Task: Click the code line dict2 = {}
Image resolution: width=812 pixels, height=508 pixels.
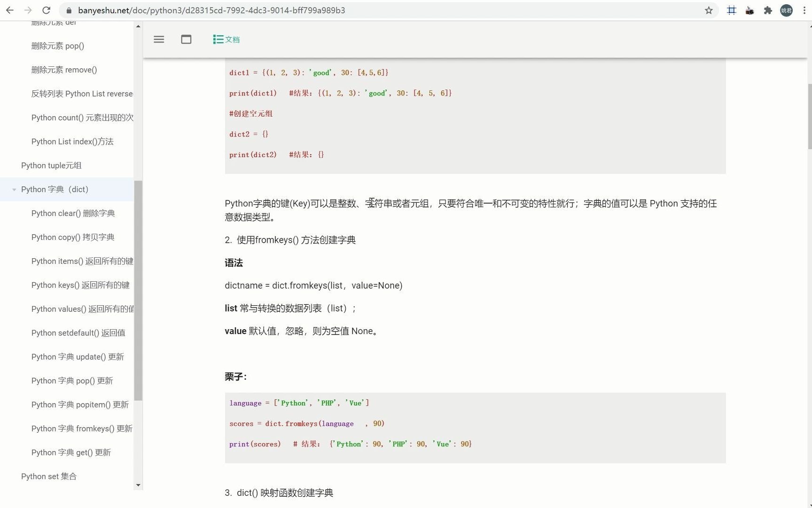Action: (x=249, y=135)
